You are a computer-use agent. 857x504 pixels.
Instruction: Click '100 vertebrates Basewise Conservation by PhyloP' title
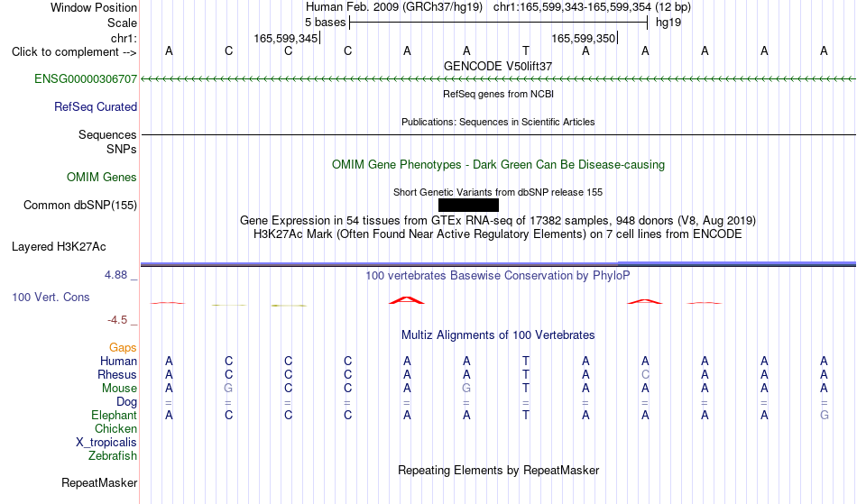[498, 276]
